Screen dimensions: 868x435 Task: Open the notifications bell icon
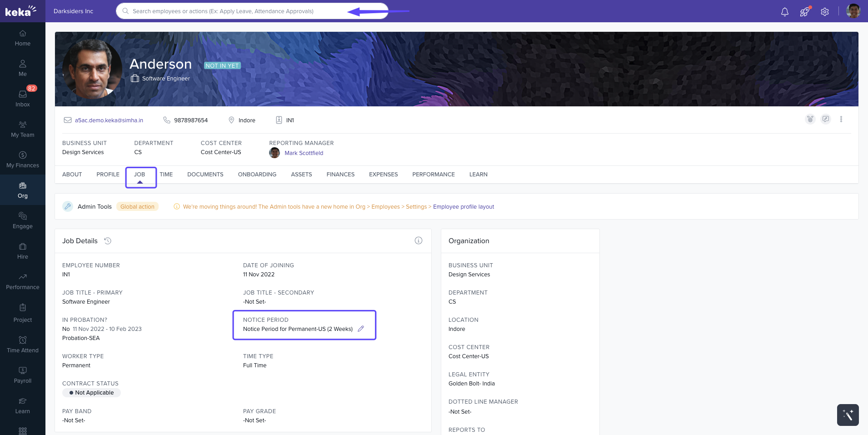point(784,12)
